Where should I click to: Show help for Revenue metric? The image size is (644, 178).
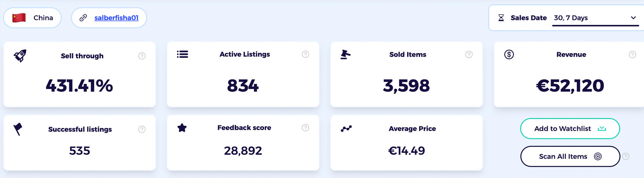(632, 55)
